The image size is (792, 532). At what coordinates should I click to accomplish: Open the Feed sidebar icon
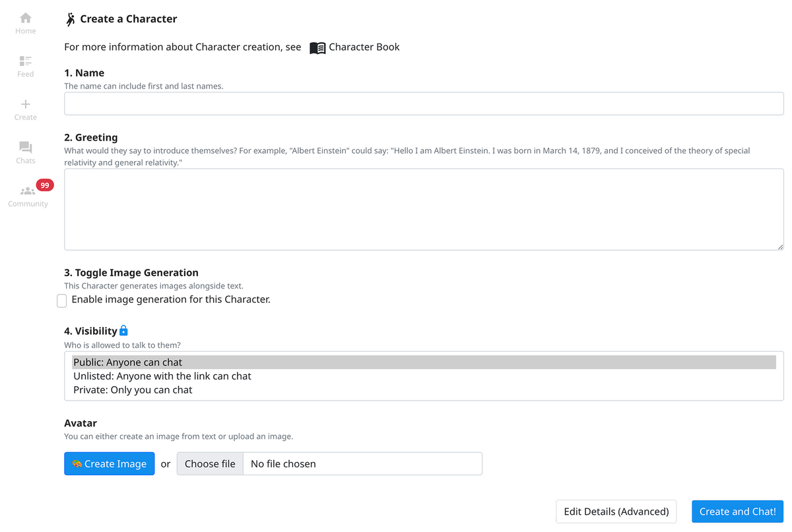click(x=26, y=61)
